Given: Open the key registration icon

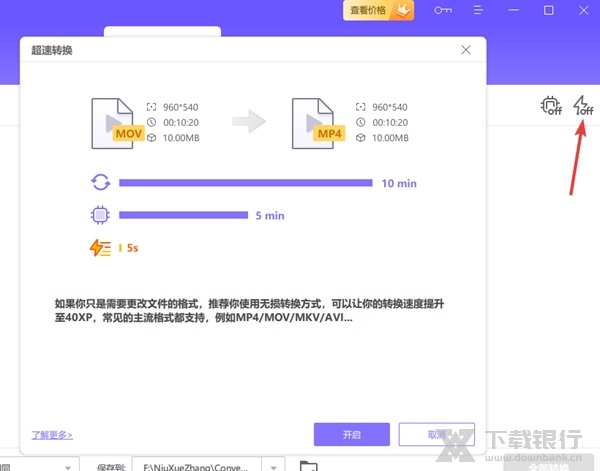Looking at the screenshot, I should pos(443,10).
